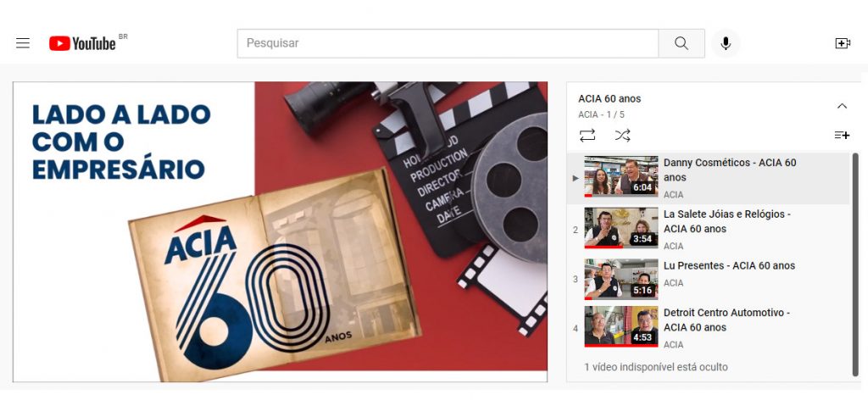The height and width of the screenshot is (417, 868).
Task: Collapse the ACIA 60 anos playlist panel
Action: coord(842,106)
